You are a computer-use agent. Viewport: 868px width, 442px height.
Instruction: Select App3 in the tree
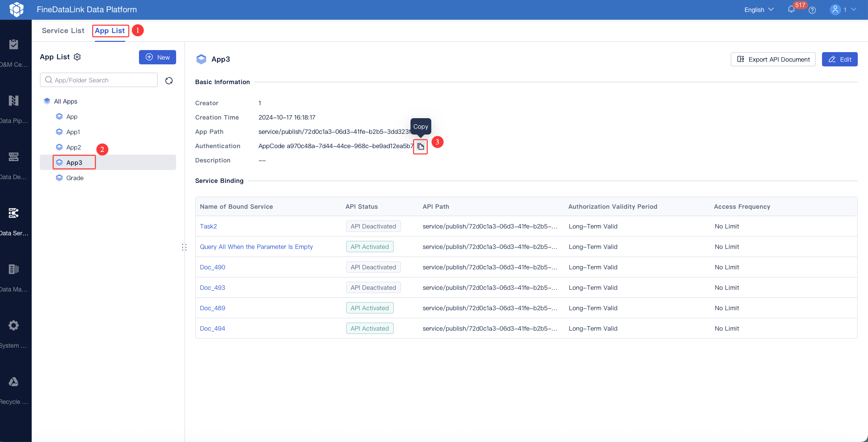pyautogui.click(x=108, y=162)
